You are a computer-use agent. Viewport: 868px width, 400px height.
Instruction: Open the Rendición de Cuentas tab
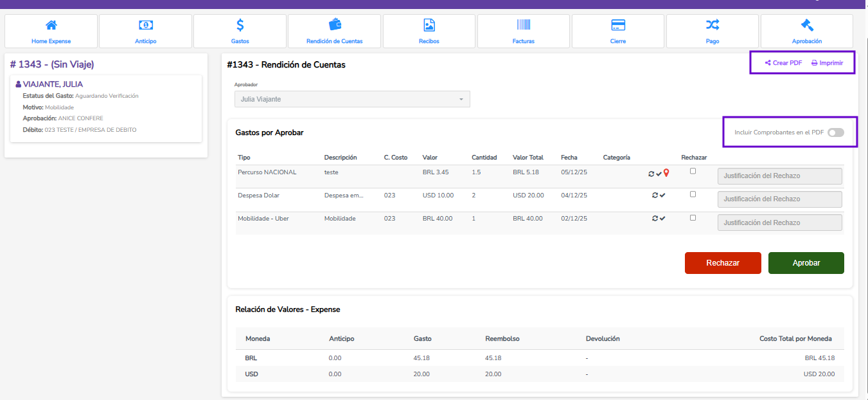tap(335, 31)
